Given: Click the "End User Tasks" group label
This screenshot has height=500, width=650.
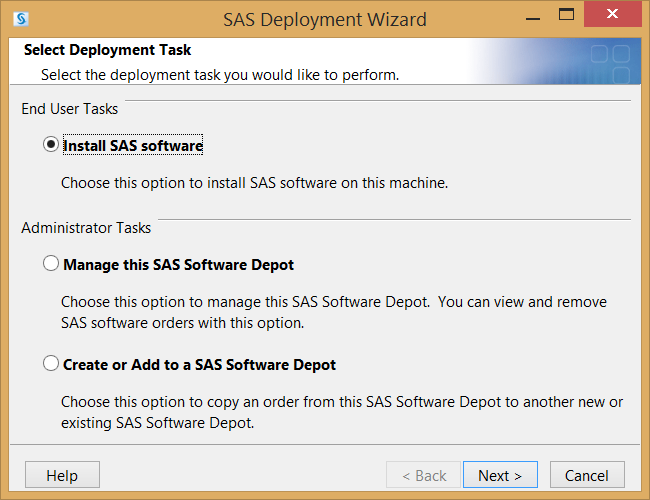Looking at the screenshot, I should click(x=70, y=109).
